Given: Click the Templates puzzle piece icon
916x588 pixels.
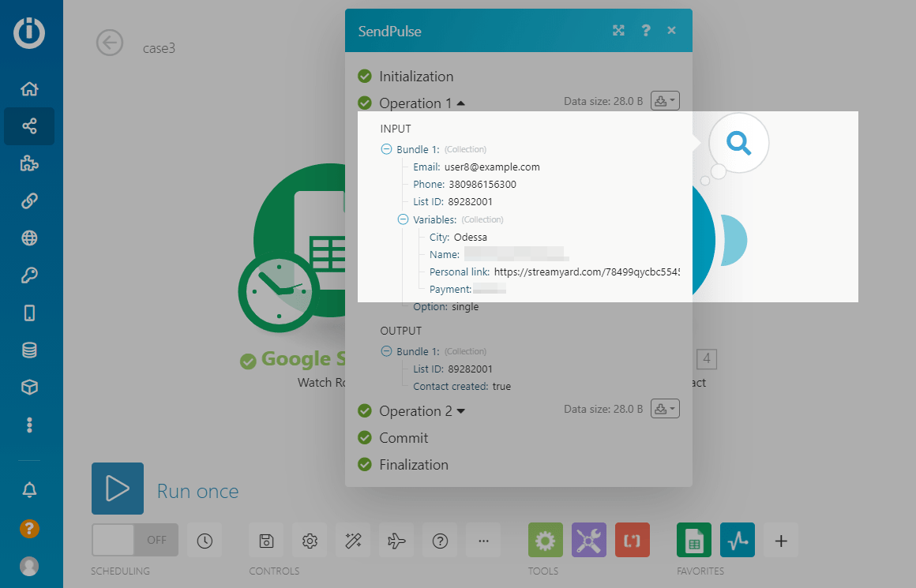Looking at the screenshot, I should coord(29,163).
